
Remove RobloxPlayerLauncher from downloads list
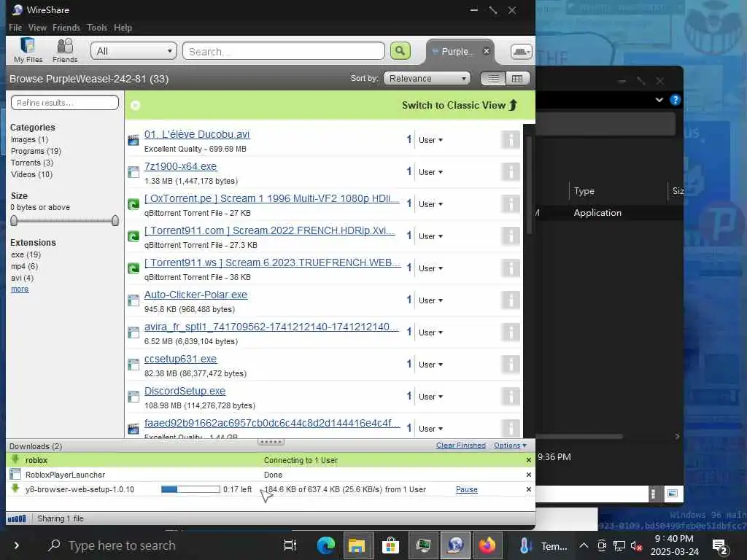528,475
